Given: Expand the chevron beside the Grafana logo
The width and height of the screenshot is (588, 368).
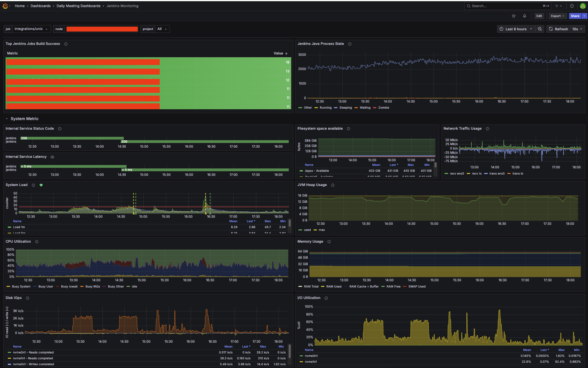Looking at the screenshot, I should point(10,6).
